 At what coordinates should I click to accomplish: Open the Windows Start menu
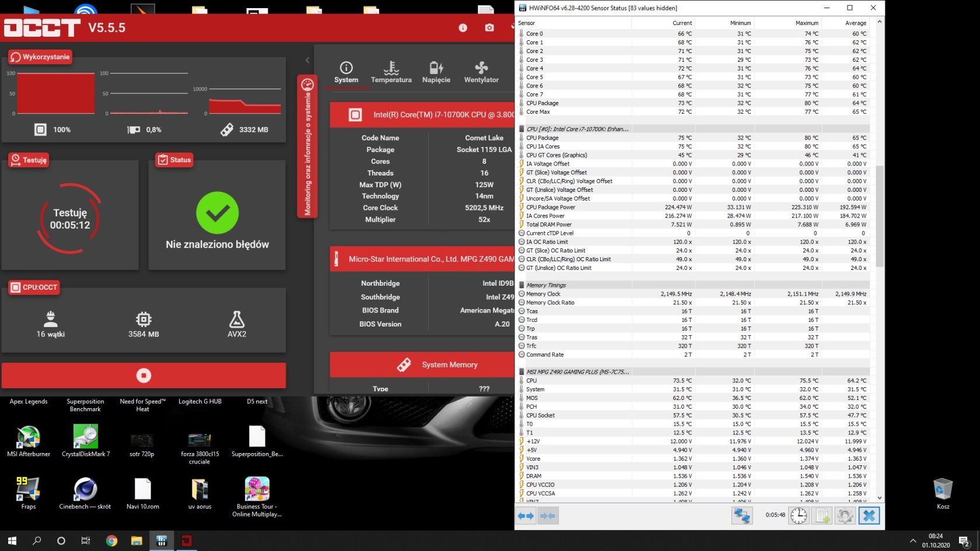[12, 541]
